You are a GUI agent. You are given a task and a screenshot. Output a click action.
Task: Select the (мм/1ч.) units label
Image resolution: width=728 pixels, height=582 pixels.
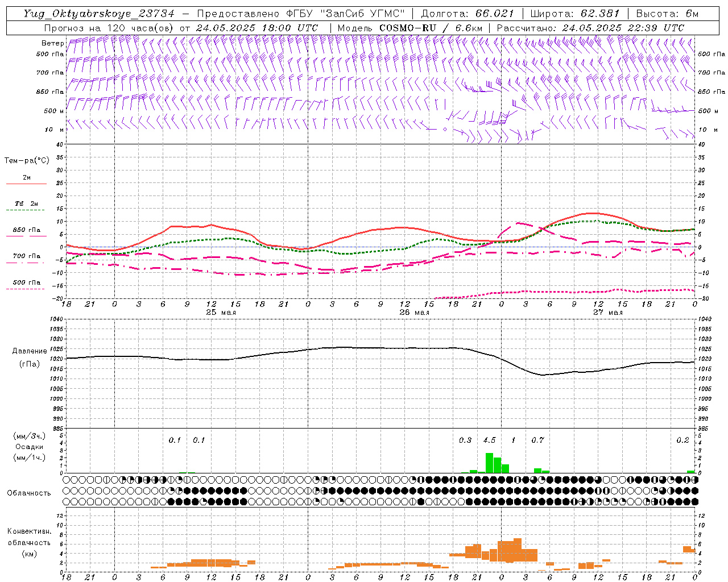coord(29,458)
